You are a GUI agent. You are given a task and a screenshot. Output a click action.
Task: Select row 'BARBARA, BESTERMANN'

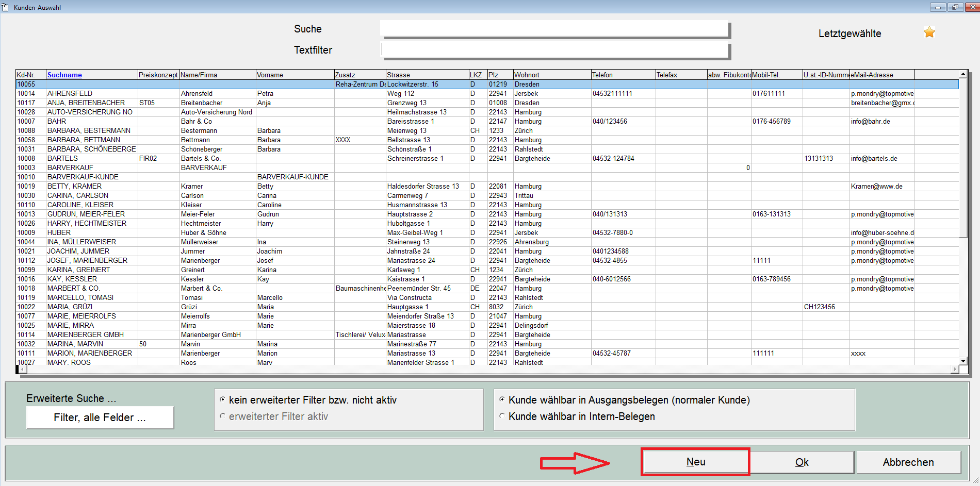click(487, 130)
